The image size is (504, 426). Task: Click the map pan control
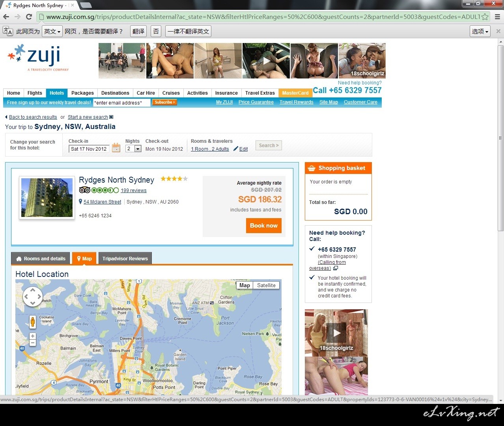coord(32,297)
